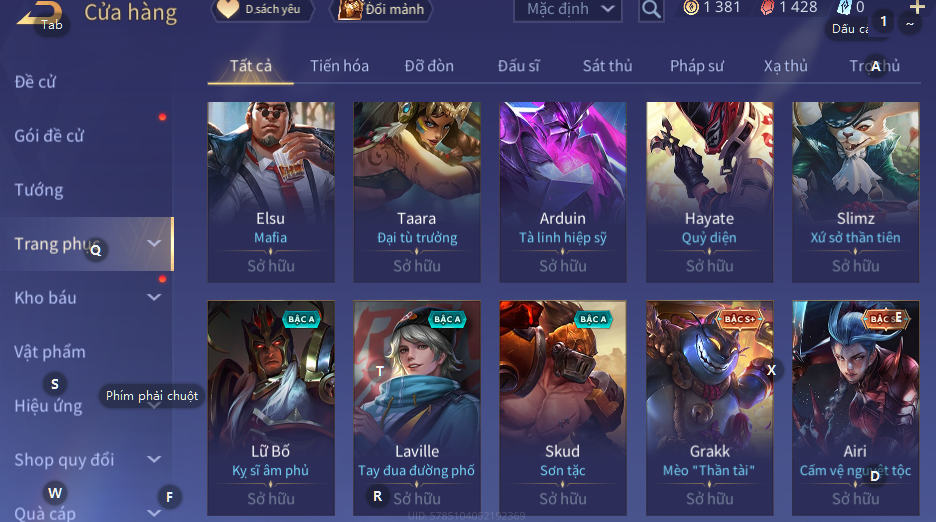Open the Tướng sidebar menu item

pyautogui.click(x=39, y=190)
